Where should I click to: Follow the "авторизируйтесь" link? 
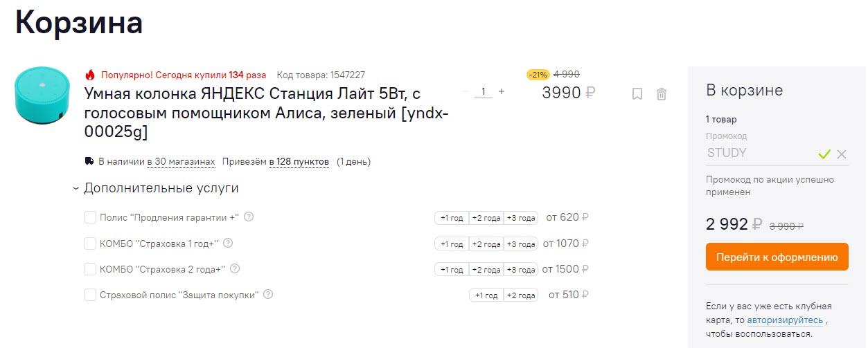tap(785, 320)
